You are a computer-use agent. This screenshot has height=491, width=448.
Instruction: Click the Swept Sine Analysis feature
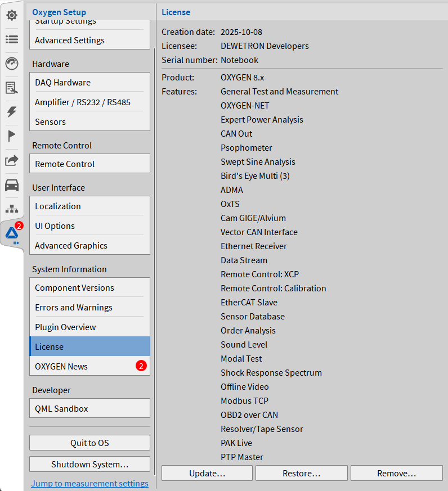[x=258, y=162]
